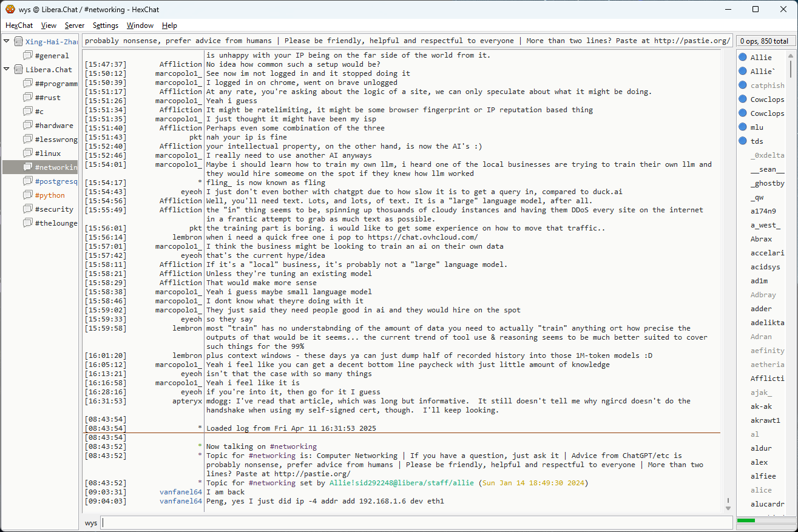Click the ##rust channel icon
The image size is (798, 532).
[x=28, y=97]
